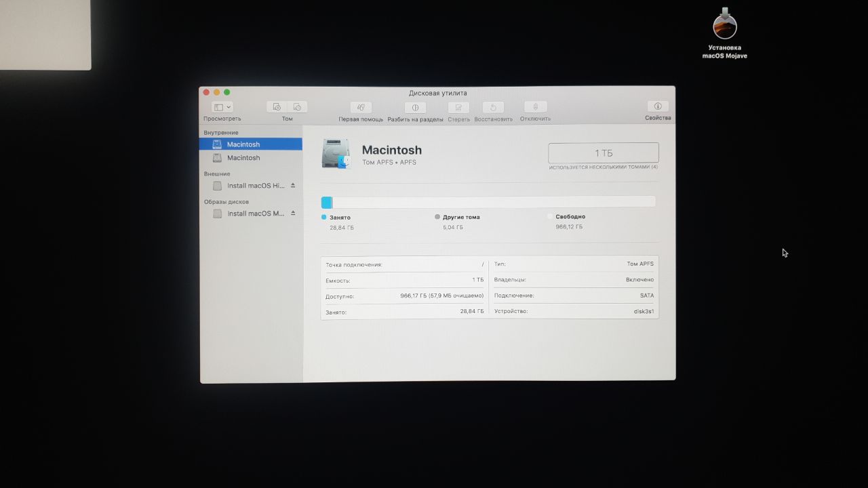Select Install macOS M... disk image
The height and width of the screenshot is (488, 868).
[251, 213]
